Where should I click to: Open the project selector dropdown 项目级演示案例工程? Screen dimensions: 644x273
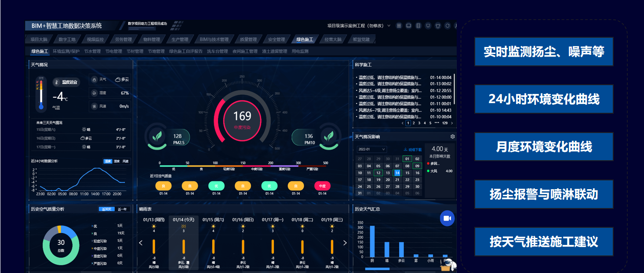coord(359,26)
